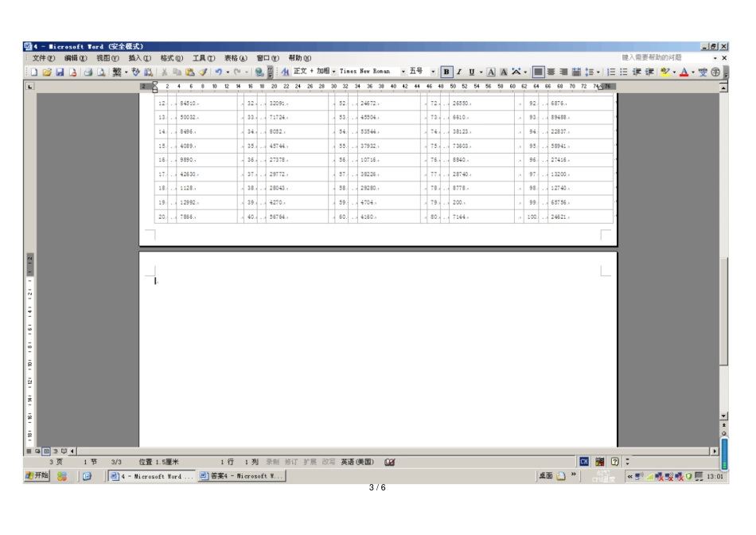This screenshot has width=756, height=535.
Task: Switch to Print Layout view button
Action: click(x=46, y=451)
